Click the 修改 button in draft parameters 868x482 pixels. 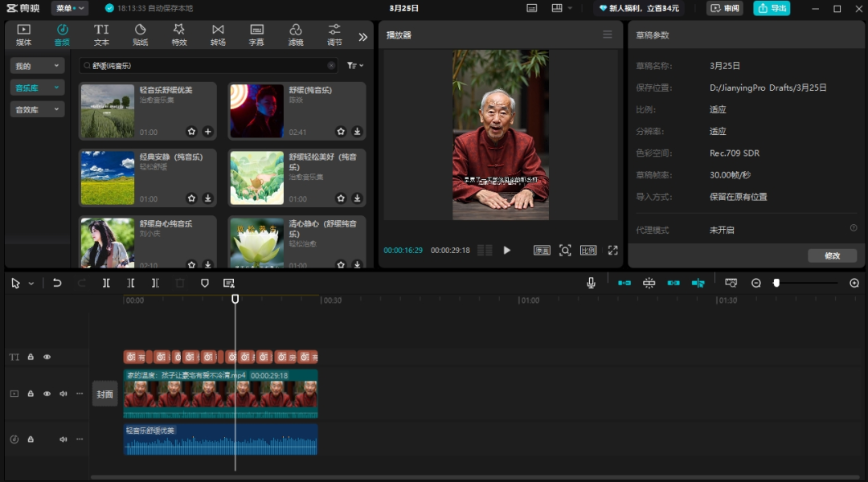pos(833,255)
